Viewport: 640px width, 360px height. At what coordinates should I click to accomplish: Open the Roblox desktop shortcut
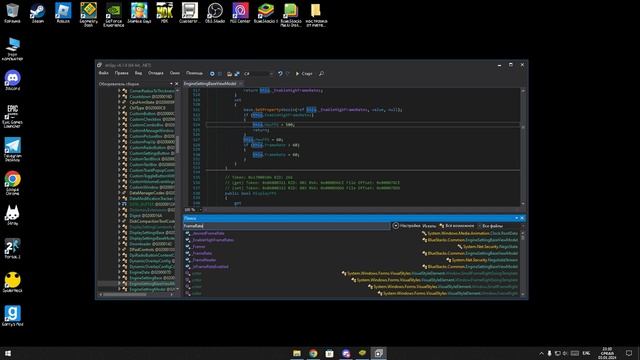pos(63,13)
